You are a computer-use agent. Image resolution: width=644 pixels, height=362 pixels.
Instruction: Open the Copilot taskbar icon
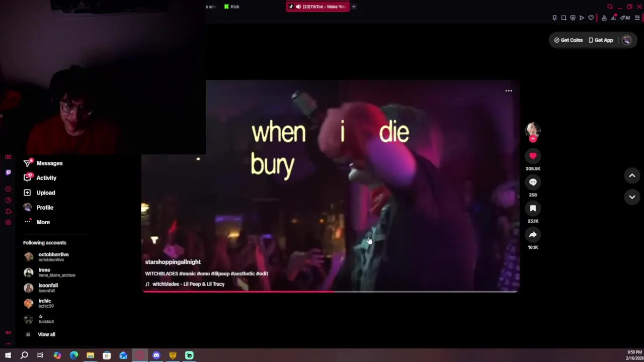tap(57, 355)
